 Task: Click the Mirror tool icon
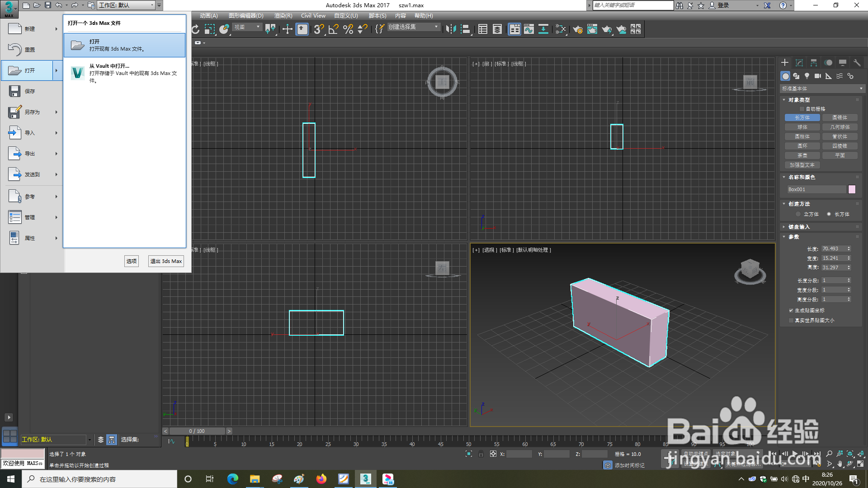coord(450,29)
